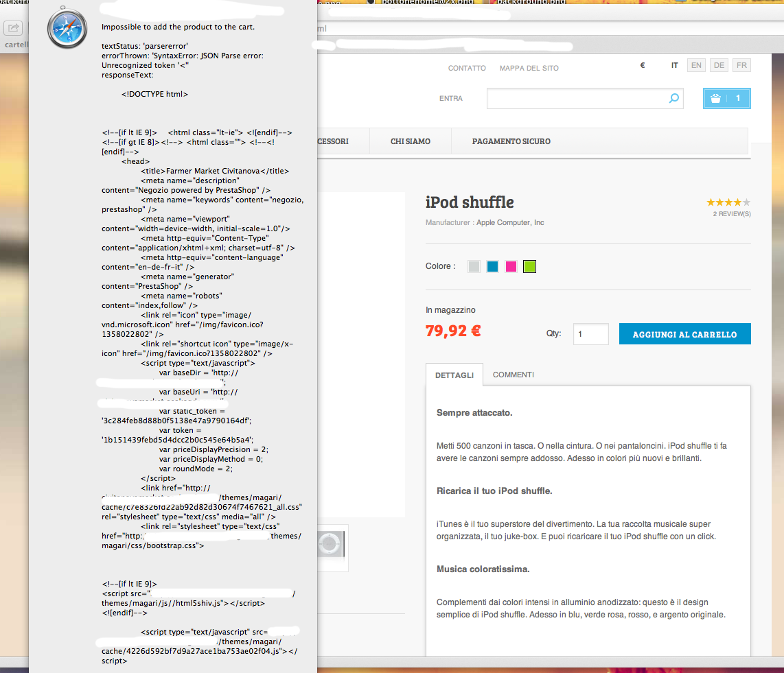
Task: Click the Safari share icon in toolbar
Action: click(x=13, y=28)
